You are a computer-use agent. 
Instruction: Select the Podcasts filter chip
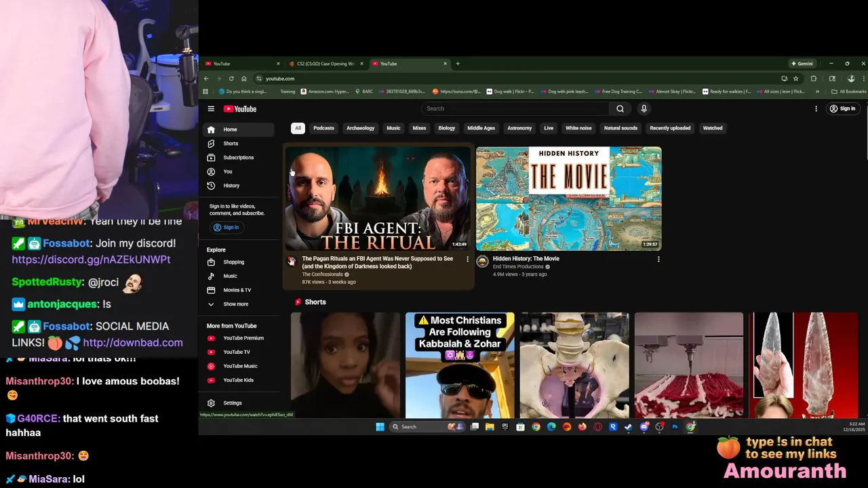pos(323,128)
